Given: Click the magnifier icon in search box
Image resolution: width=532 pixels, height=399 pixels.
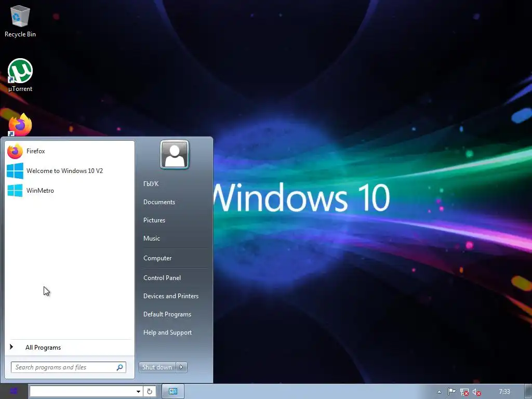Looking at the screenshot, I should tap(119, 367).
